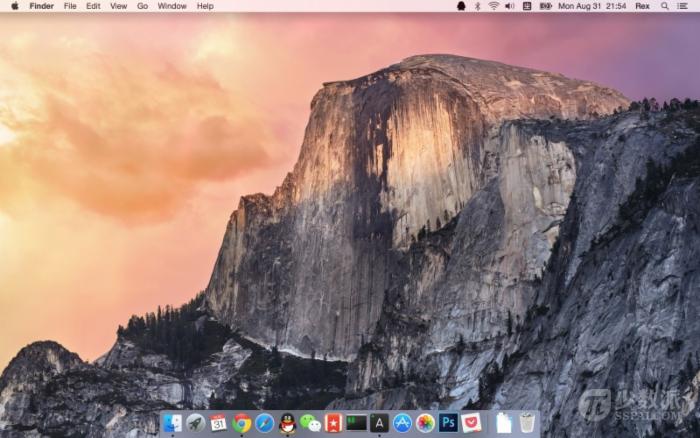The image size is (700, 438).
Task: Launch WeChat from the dock
Action: coord(310,423)
